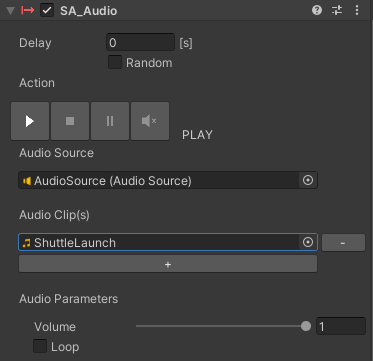Open the object picker for Audio Source
The width and height of the screenshot is (373, 361).
coord(308,180)
